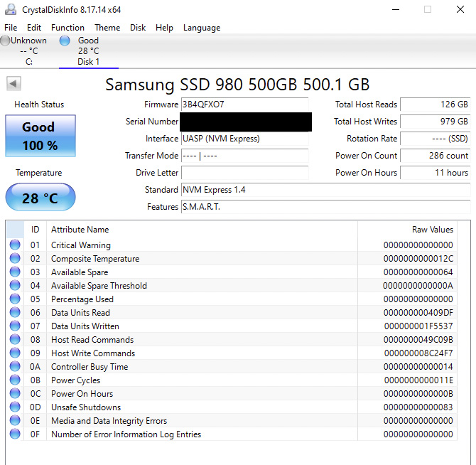The image size is (476, 465).
Task: Click the previous disk arrow button
Action: pos(13,84)
